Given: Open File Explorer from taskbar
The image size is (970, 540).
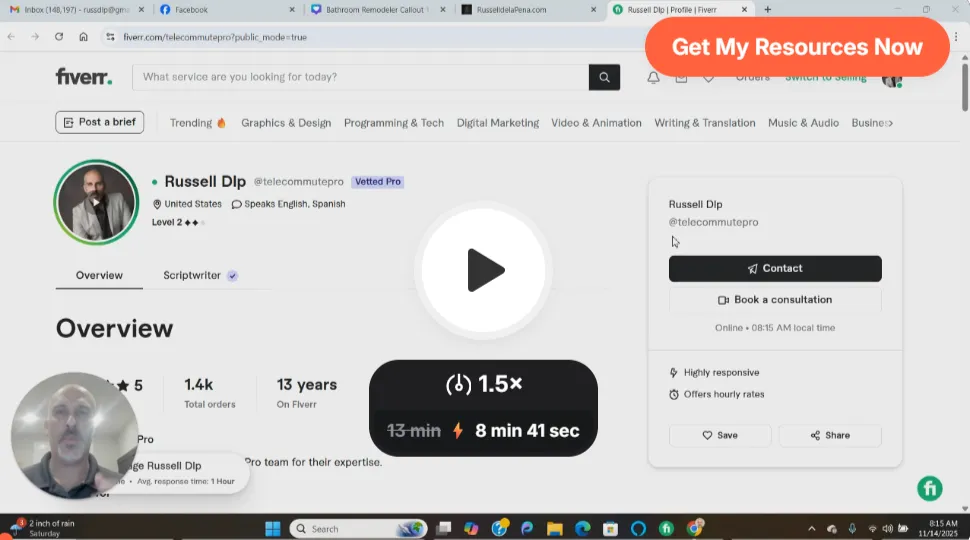Looking at the screenshot, I should pyautogui.click(x=554, y=529).
